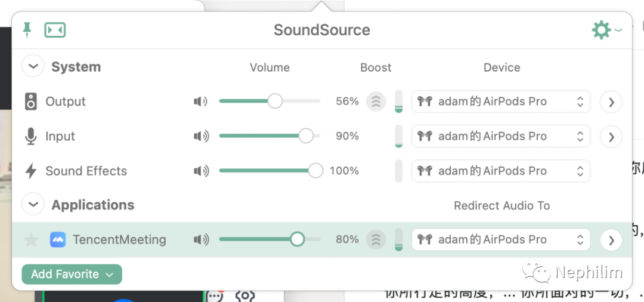Mute Sound Effects volume speaker icon
The height and width of the screenshot is (302, 644).
tap(200, 171)
